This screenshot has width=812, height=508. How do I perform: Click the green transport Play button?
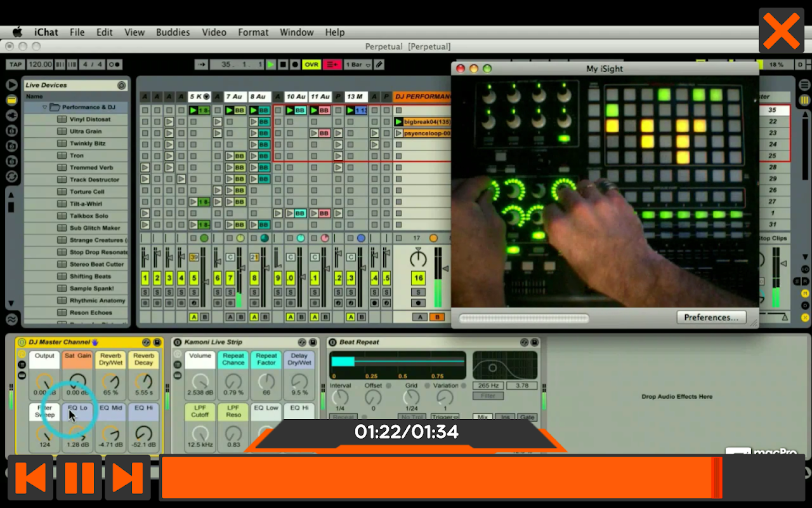[x=271, y=65]
